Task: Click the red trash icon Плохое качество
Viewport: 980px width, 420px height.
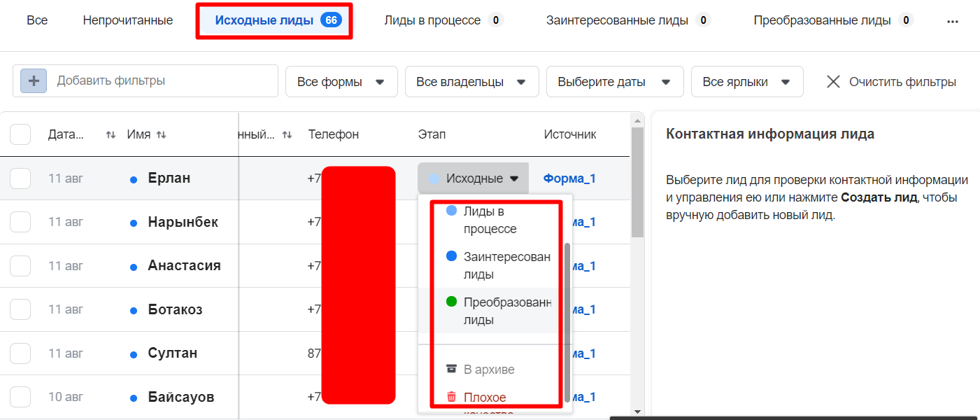Action: click(x=452, y=398)
